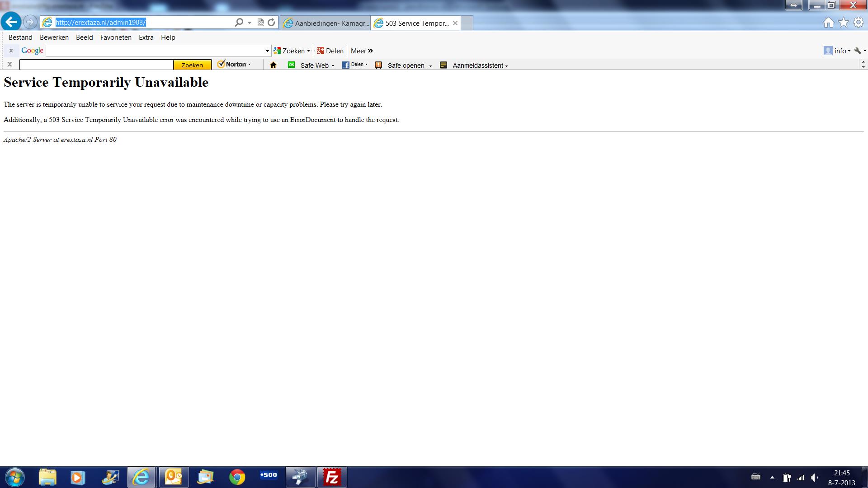Expand the Google search box dropdown arrow
The image size is (868, 488).
tap(267, 51)
